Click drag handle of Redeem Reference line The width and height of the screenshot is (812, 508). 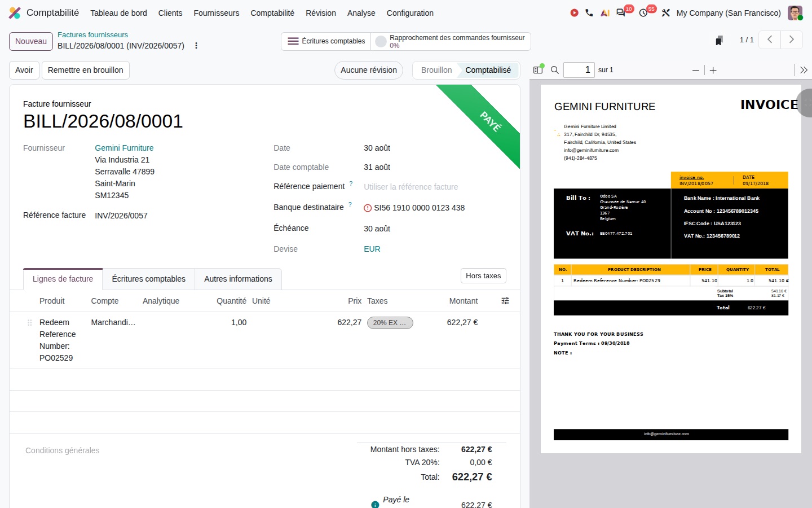[29, 322]
